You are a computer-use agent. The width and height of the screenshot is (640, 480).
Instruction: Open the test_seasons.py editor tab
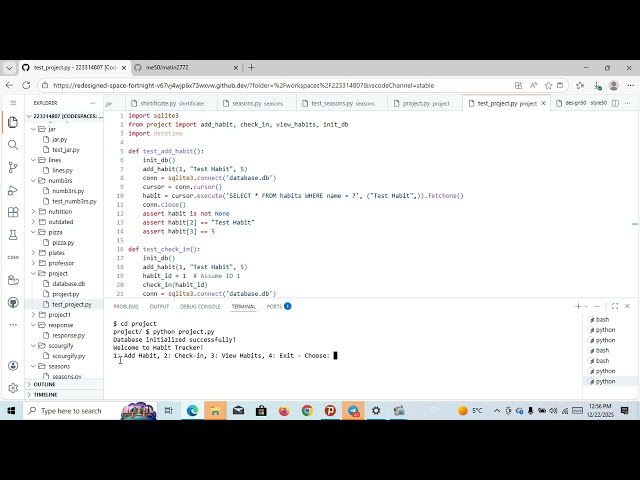tap(342, 103)
